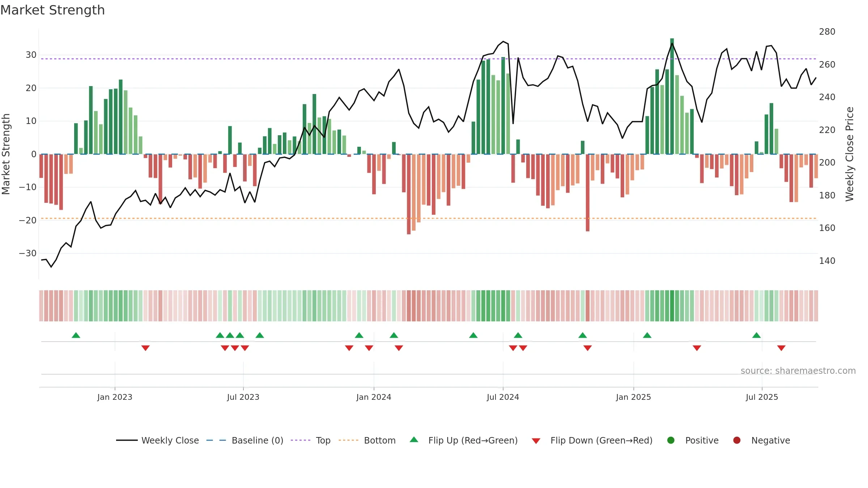The height and width of the screenshot is (488, 868).
Task: Click the Jan 2025 x-axis label
Action: tap(633, 397)
